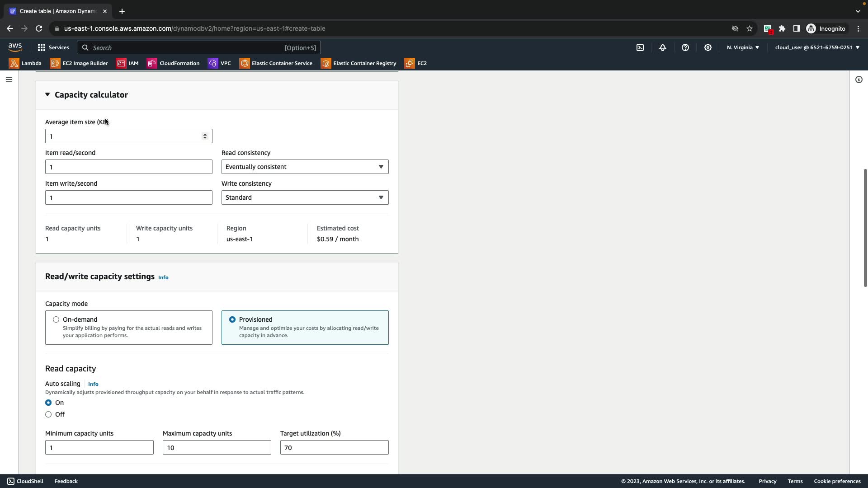Open the info panel icon at right
Image resolution: width=868 pixels, height=488 pixels.
(859, 80)
